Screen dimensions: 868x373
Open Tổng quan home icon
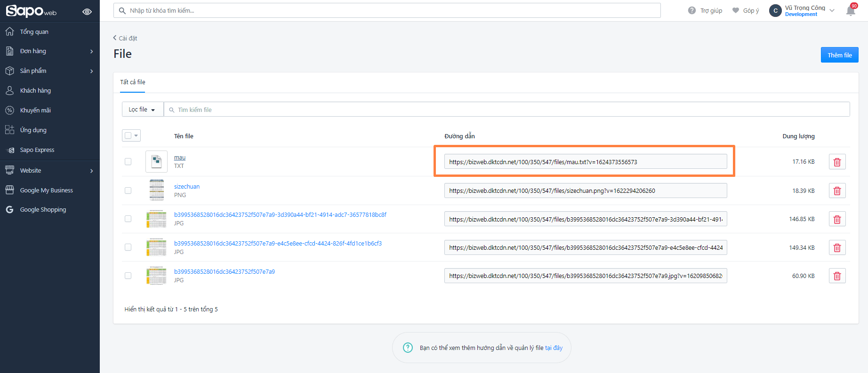tap(9, 32)
